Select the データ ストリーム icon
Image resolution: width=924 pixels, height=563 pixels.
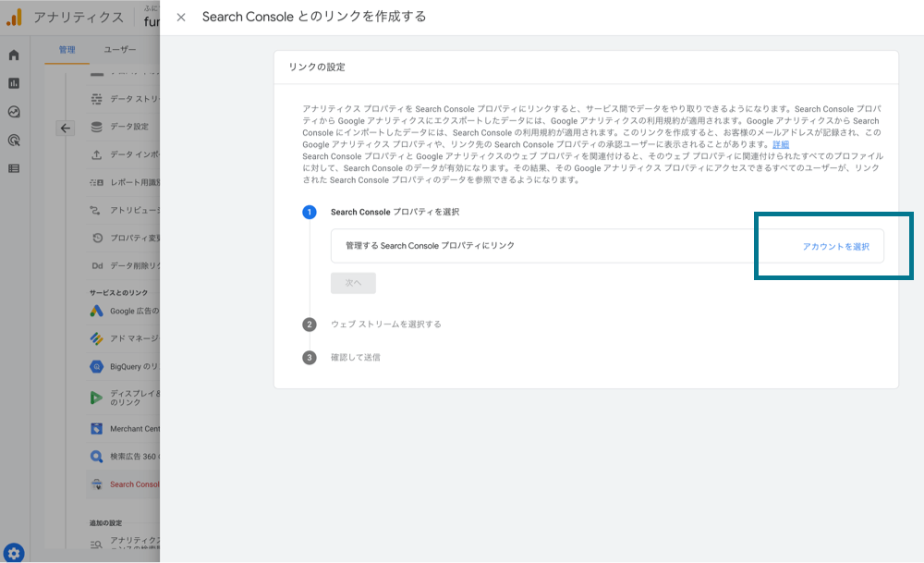coord(97,99)
